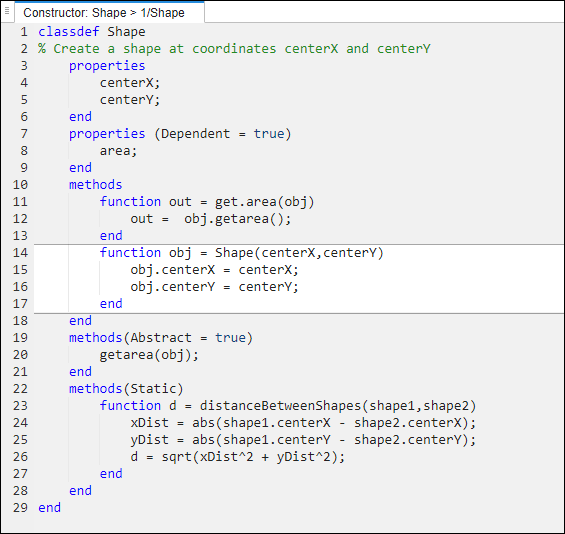Click centerX; on line 4
This screenshot has height=534, width=565.
point(130,83)
